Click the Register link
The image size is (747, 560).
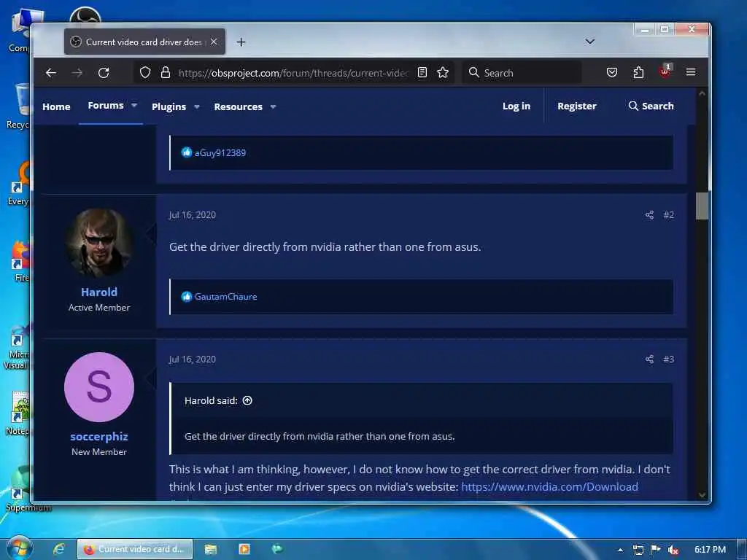pyautogui.click(x=577, y=106)
